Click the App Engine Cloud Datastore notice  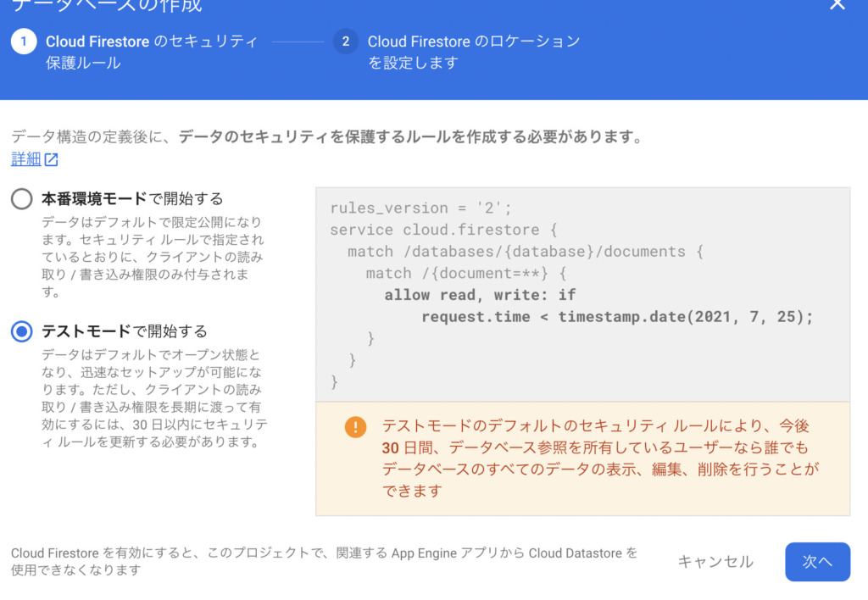tap(324, 561)
